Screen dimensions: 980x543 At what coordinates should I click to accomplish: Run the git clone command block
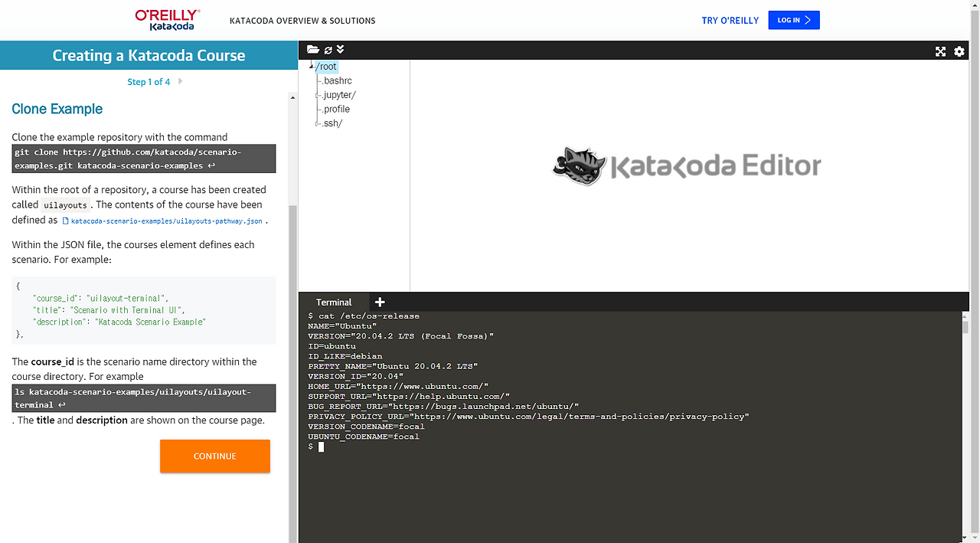point(144,159)
